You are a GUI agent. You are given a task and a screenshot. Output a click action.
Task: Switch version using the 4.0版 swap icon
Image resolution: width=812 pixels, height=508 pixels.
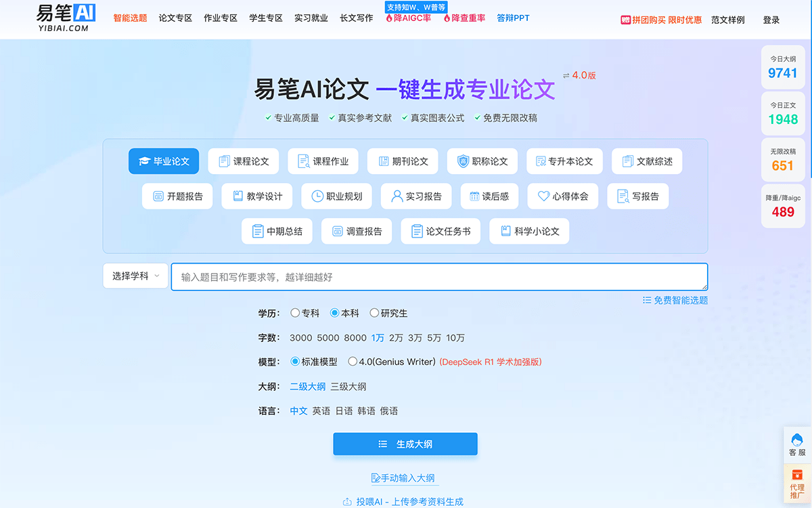click(x=566, y=76)
